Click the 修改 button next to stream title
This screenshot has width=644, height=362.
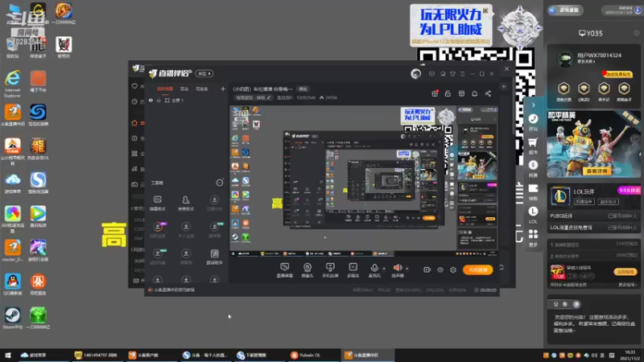tap(303, 89)
